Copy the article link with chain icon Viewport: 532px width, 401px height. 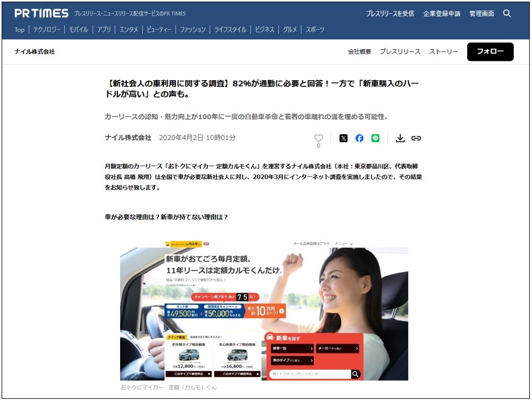[416, 138]
